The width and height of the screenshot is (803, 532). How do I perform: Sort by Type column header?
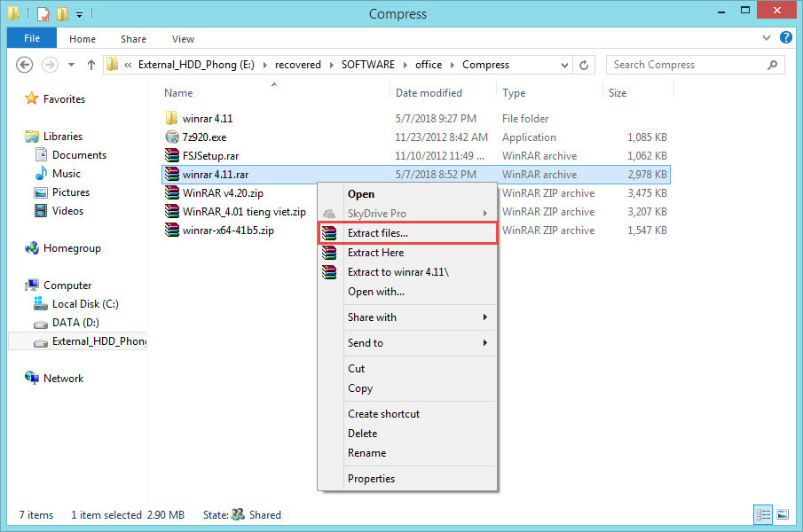point(514,93)
